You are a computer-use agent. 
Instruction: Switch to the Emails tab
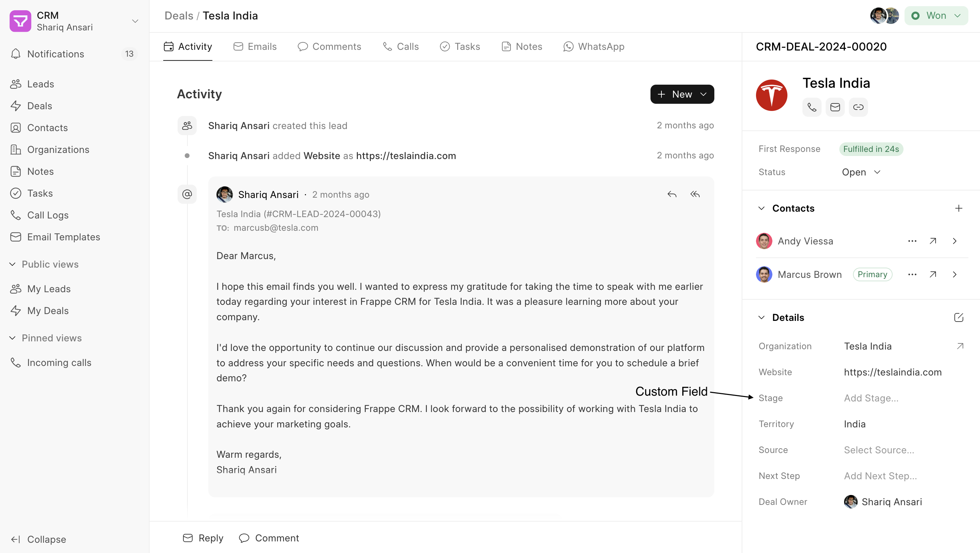click(x=254, y=46)
